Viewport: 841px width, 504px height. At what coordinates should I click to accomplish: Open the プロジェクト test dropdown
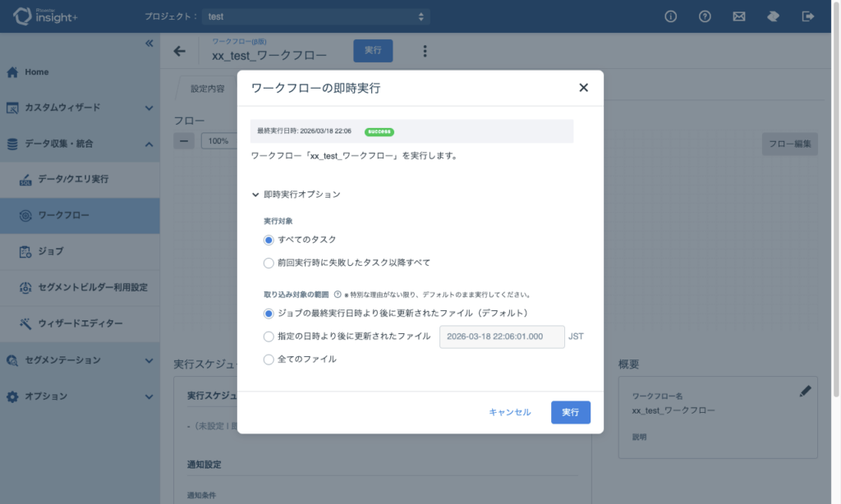coord(317,16)
